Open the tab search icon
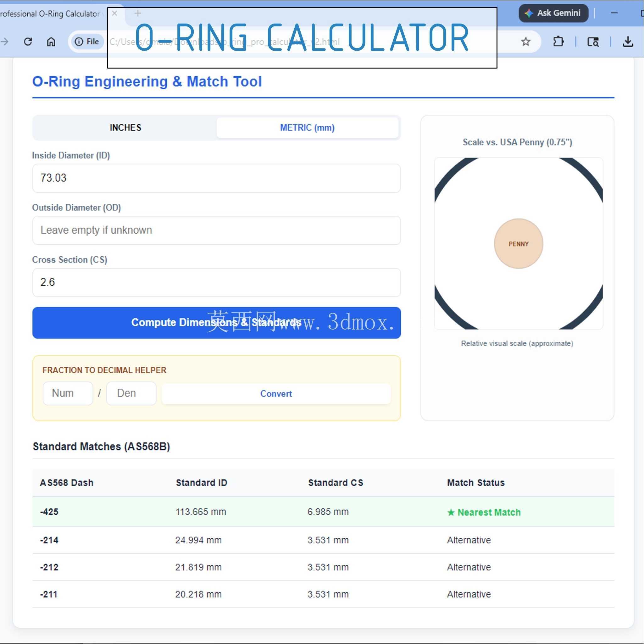The image size is (644, 644). point(593,42)
